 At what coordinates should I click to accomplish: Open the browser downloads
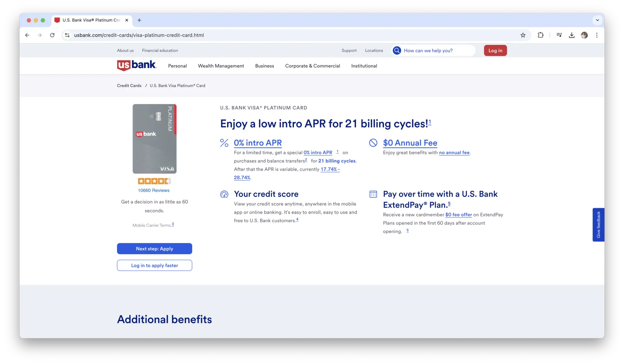click(572, 35)
